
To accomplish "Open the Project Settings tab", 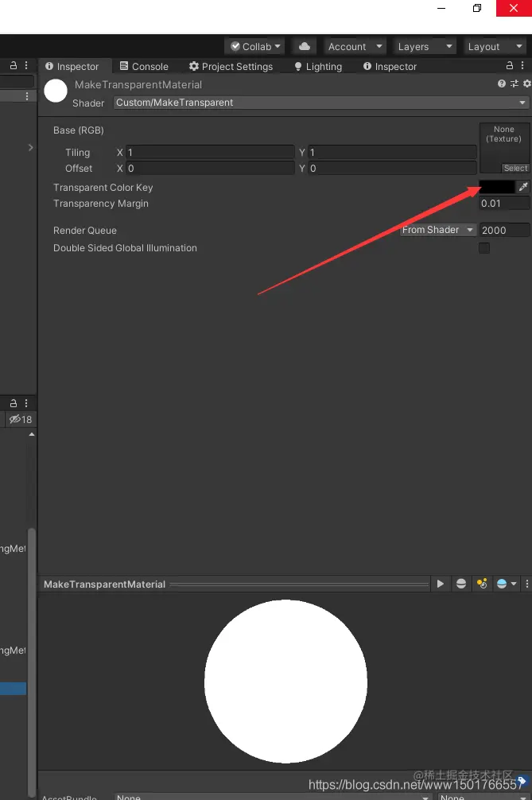I will [x=231, y=66].
